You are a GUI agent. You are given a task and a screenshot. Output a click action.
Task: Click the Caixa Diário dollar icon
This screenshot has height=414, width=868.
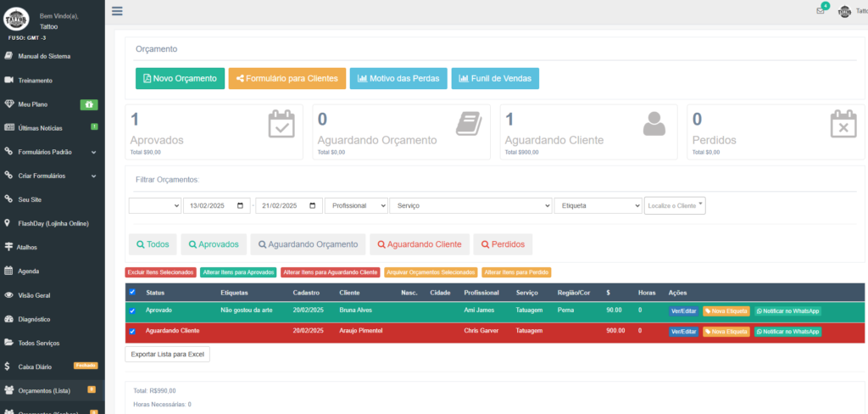tap(7, 366)
